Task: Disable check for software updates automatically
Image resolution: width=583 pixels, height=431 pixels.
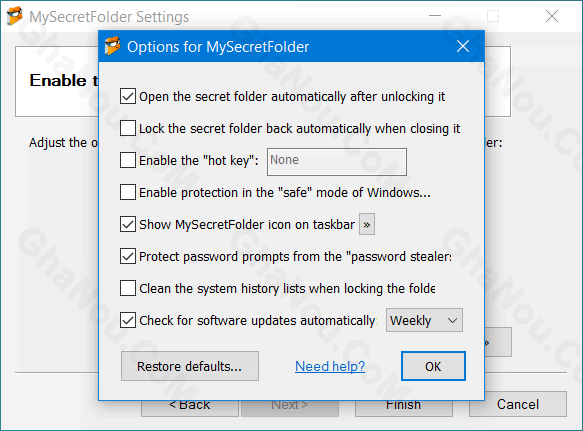Action: [128, 320]
